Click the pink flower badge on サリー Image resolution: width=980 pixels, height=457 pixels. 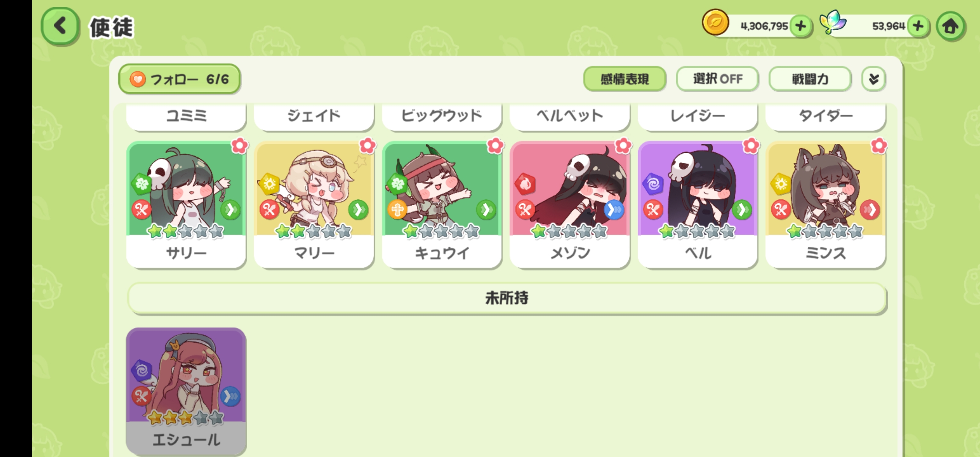tap(239, 146)
